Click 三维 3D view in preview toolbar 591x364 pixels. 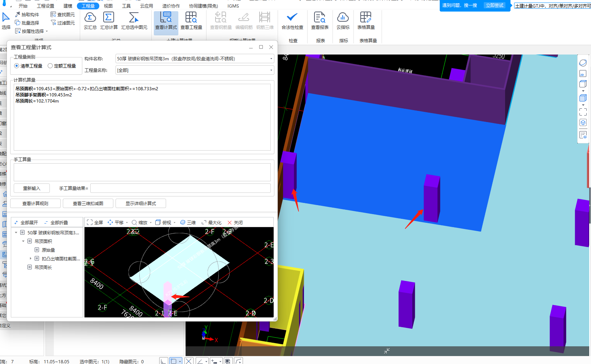[x=188, y=222]
